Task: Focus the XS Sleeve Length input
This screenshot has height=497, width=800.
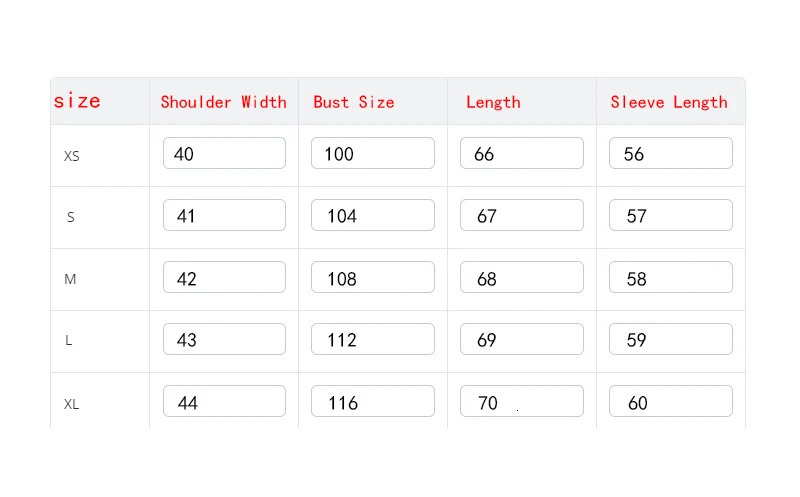Action: tap(671, 153)
